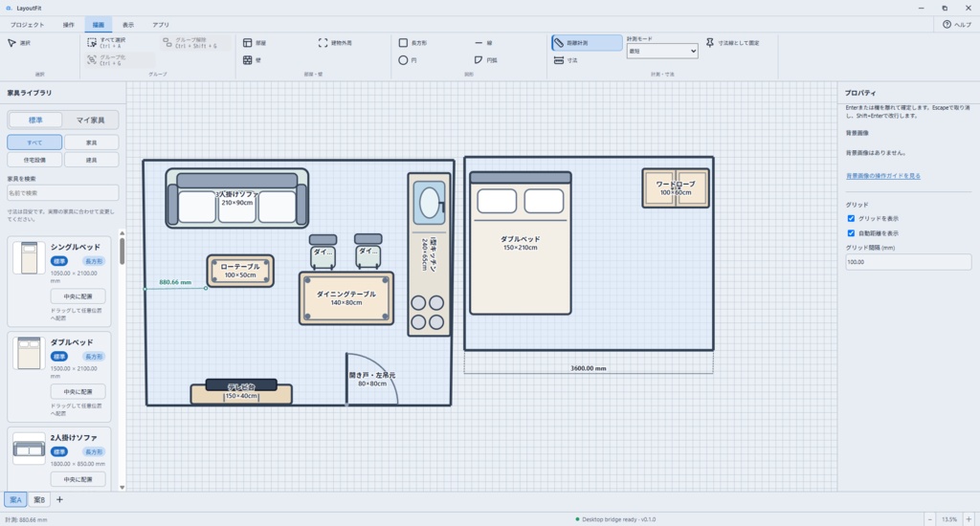Image resolution: width=980 pixels, height=526 pixels.
Task: Select the 円 circle shape tool
Action: pos(408,60)
